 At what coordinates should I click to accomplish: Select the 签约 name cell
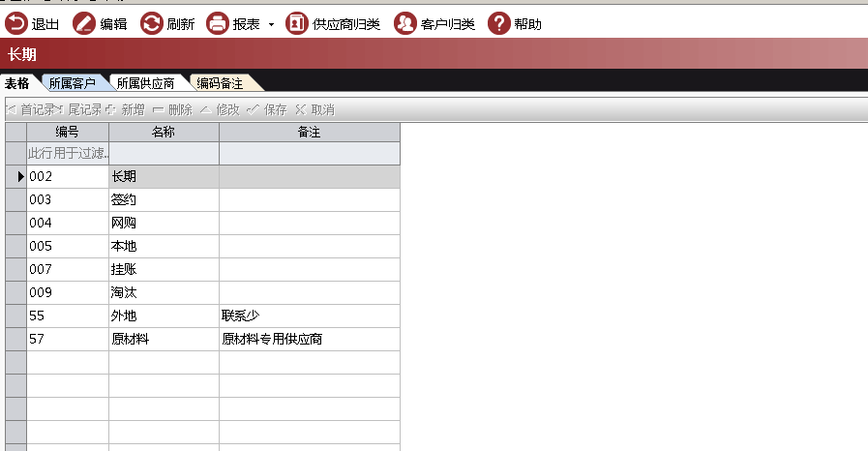pos(164,199)
